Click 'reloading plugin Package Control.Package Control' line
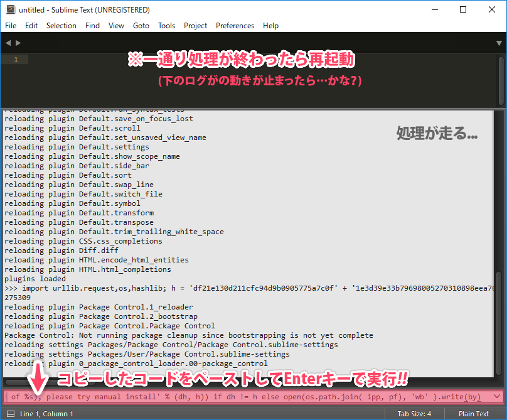The image size is (507, 420). click(x=110, y=326)
